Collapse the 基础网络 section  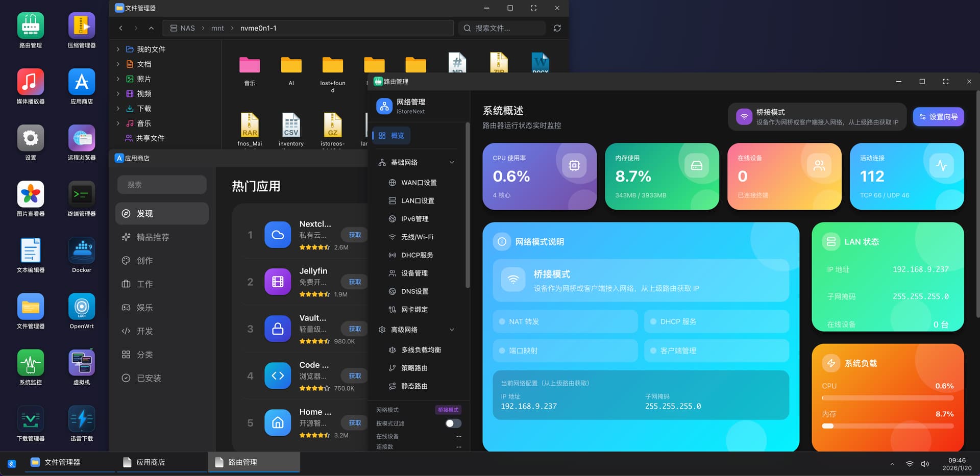coord(452,162)
